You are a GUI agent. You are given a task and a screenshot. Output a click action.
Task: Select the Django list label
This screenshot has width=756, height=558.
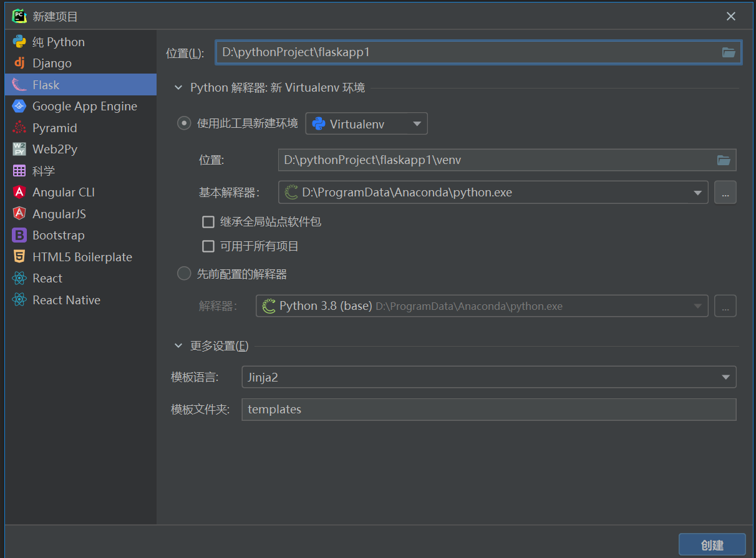(x=52, y=63)
